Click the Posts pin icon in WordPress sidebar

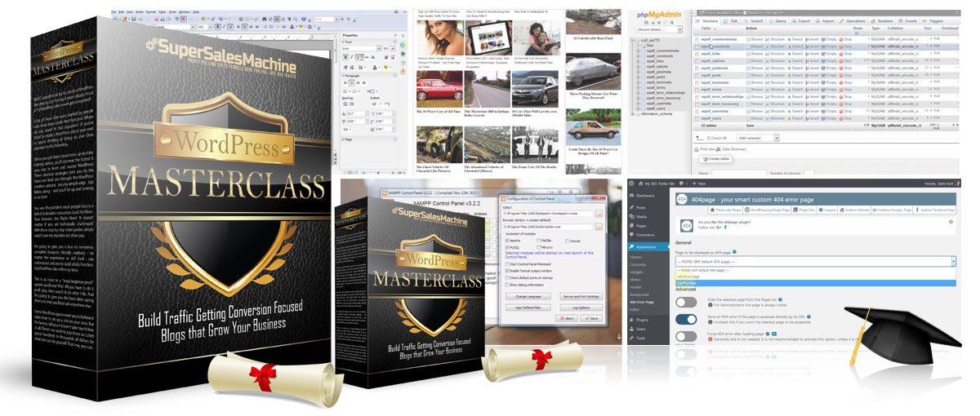[632, 207]
